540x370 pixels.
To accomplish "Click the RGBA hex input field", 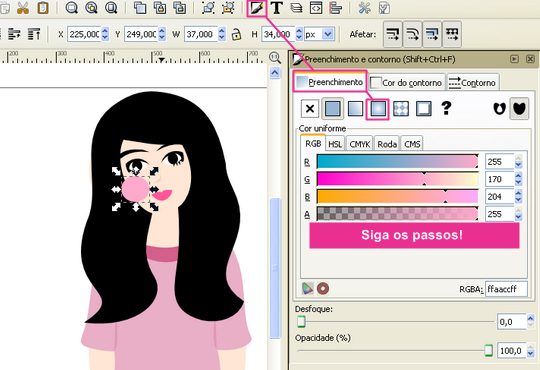I will tap(506, 289).
